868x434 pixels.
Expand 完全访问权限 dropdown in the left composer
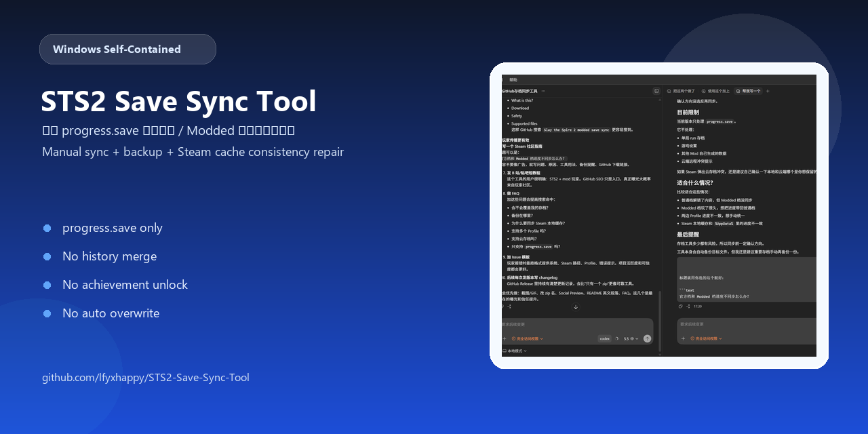coord(528,338)
